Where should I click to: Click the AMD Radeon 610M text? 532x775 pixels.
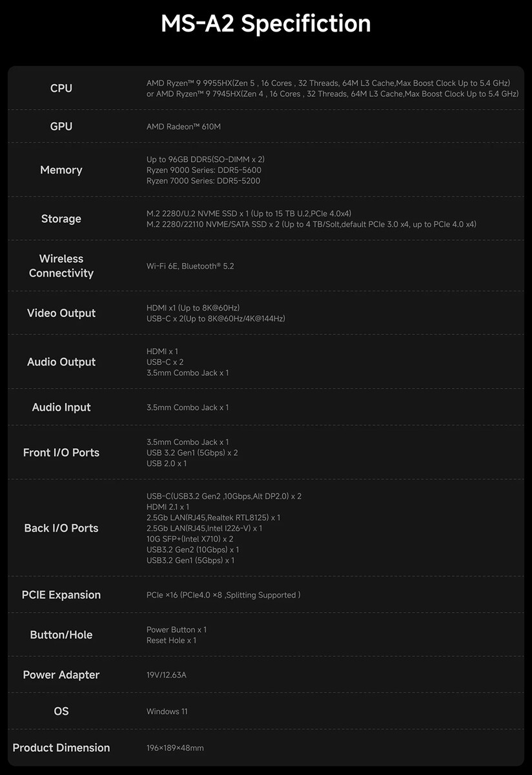(183, 127)
